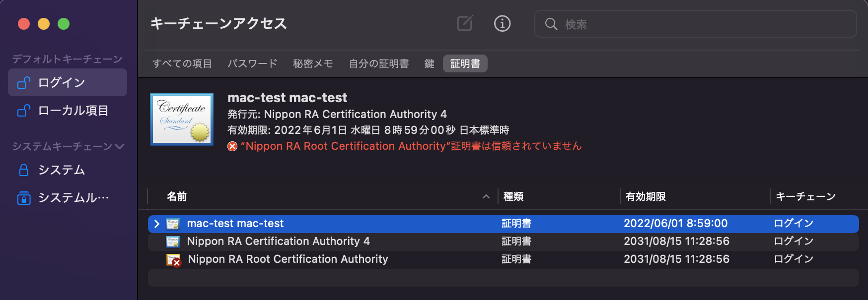Open the システムルート keychain icon

tap(23, 198)
